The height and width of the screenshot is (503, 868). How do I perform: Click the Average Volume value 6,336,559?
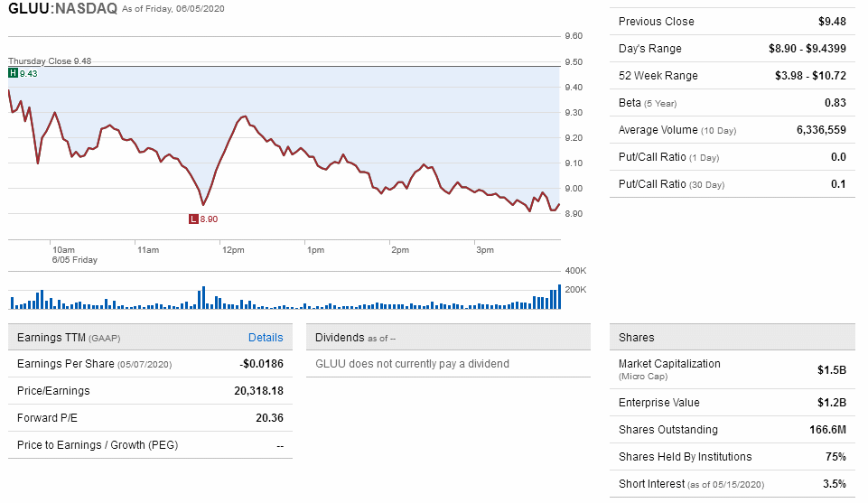tap(822, 130)
